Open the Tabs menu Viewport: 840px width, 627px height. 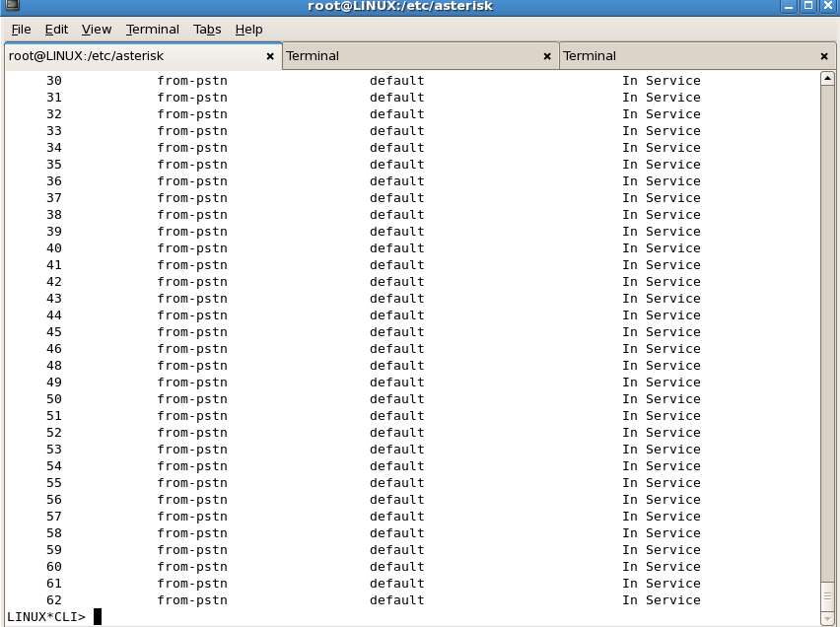207,30
